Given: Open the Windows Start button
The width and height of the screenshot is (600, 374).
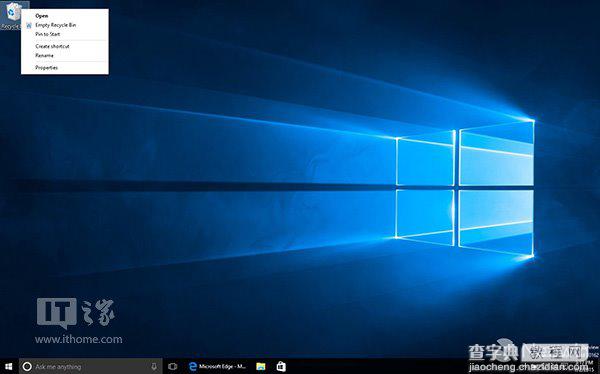Looking at the screenshot, I should coord(9,366).
